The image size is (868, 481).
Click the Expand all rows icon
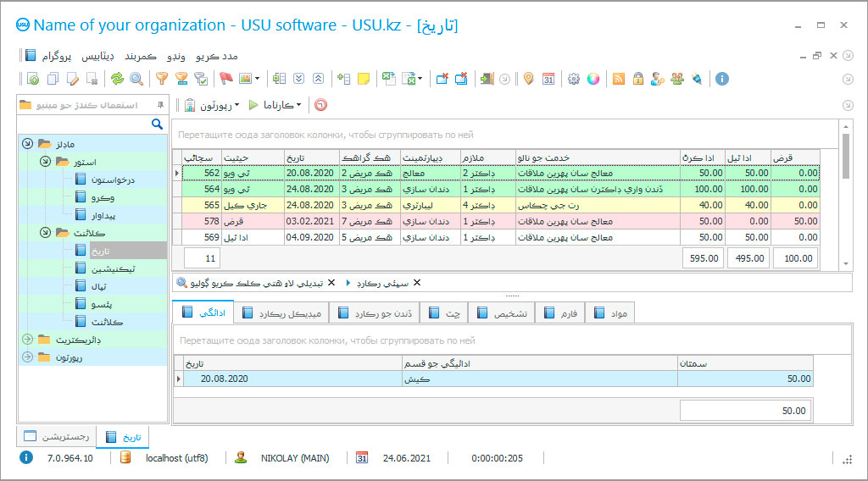tap(299, 79)
